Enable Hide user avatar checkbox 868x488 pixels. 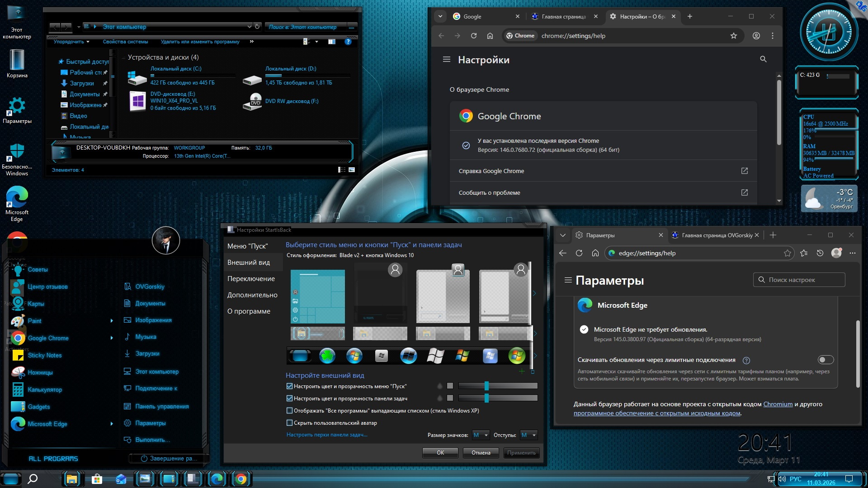click(x=289, y=423)
